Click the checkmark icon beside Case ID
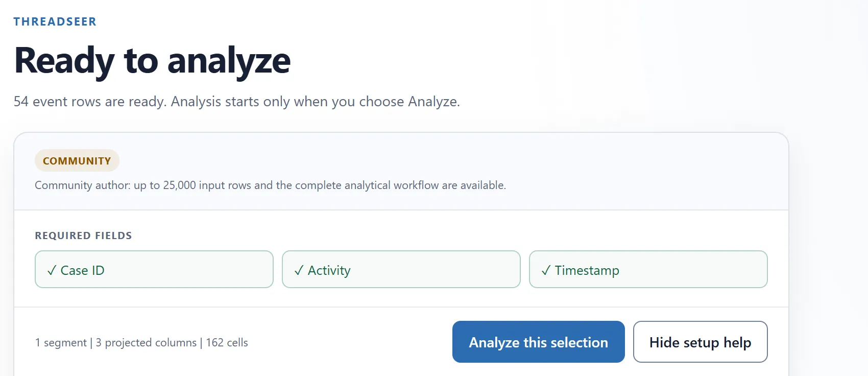868x376 pixels. (x=52, y=270)
